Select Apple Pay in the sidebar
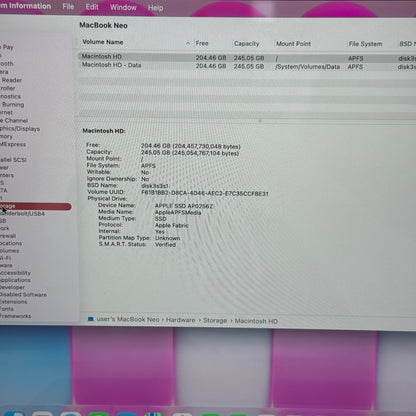This screenshot has width=416, height=416. (7, 47)
